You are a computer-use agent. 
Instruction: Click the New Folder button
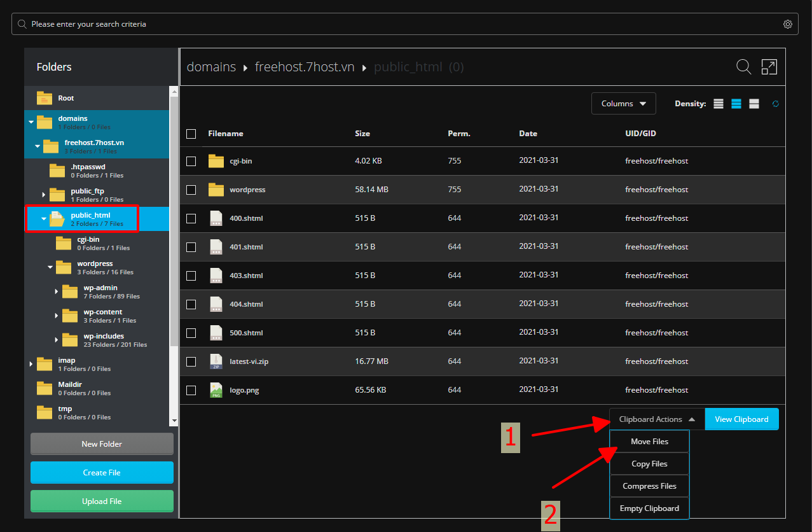pos(102,444)
